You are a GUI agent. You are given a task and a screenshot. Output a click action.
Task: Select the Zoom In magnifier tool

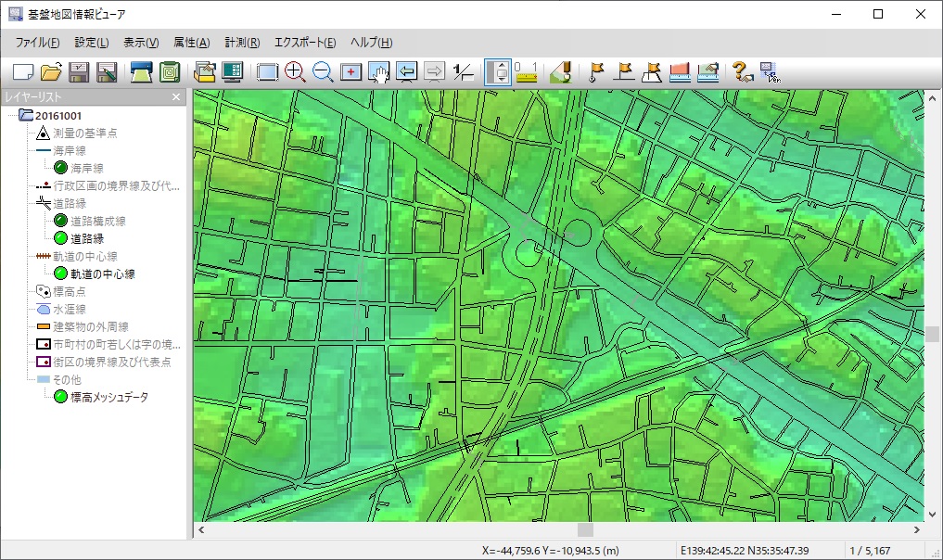point(295,72)
